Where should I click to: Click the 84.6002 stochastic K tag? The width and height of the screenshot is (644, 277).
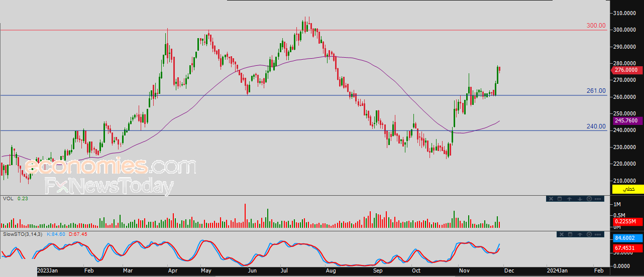[628, 238]
